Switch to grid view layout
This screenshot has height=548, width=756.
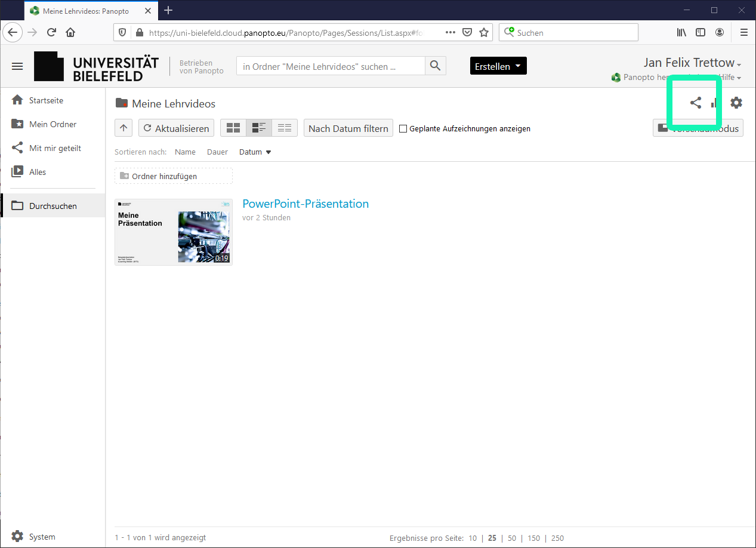233,128
